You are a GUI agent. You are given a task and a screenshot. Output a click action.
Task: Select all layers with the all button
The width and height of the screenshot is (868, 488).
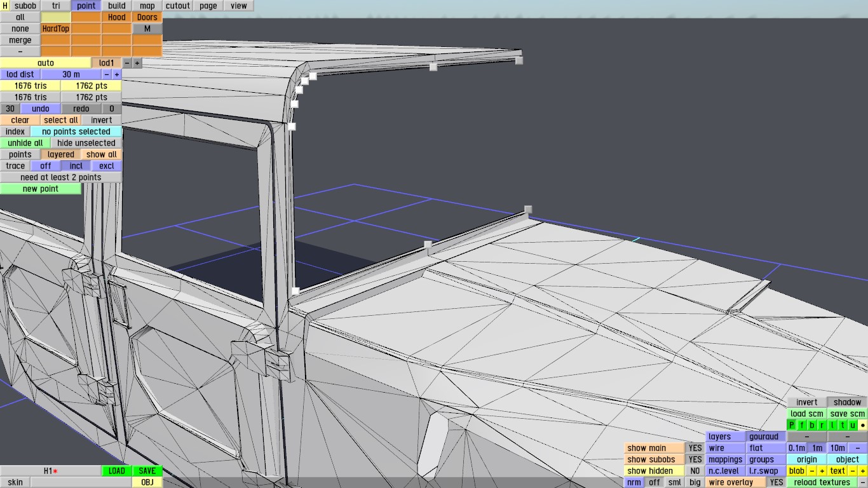pyautogui.click(x=20, y=17)
